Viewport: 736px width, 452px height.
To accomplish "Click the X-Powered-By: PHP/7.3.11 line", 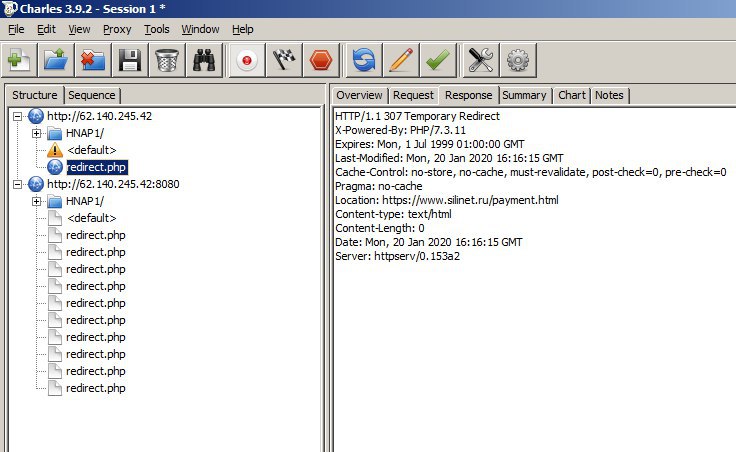I will [400, 130].
